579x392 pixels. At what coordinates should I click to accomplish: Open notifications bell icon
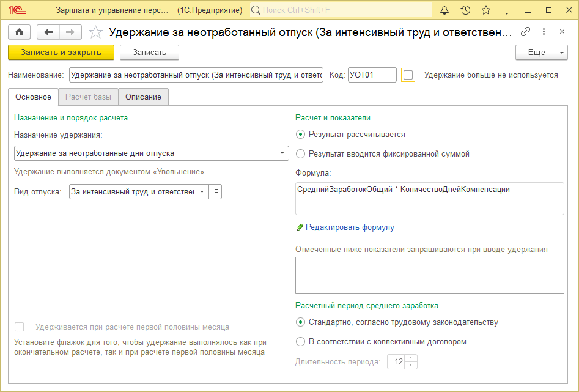pos(444,10)
